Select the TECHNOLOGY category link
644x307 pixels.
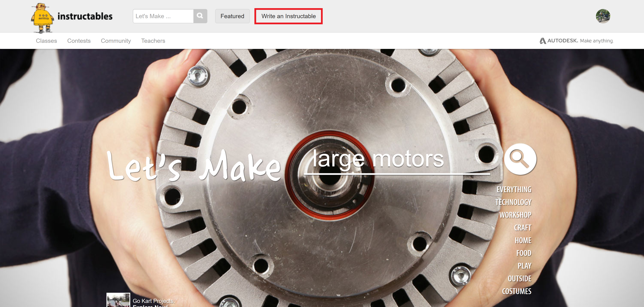coord(513,202)
